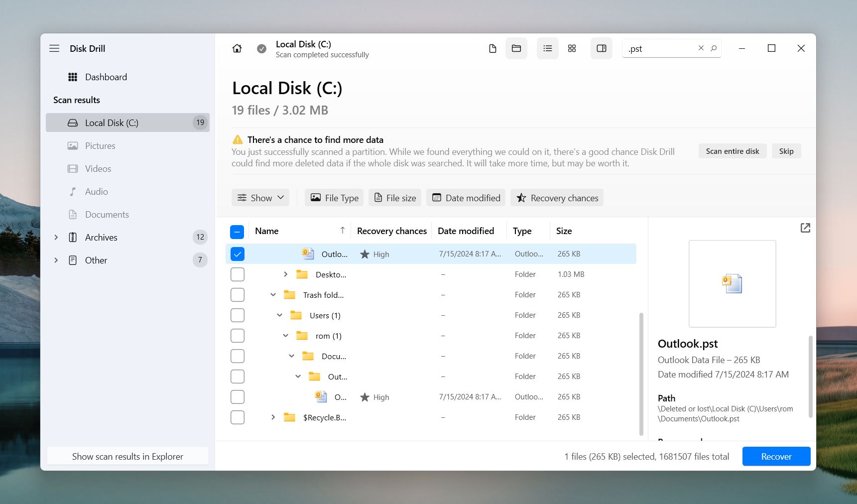Sort by the Type column header
This screenshot has height=504, width=857.
tap(522, 231)
